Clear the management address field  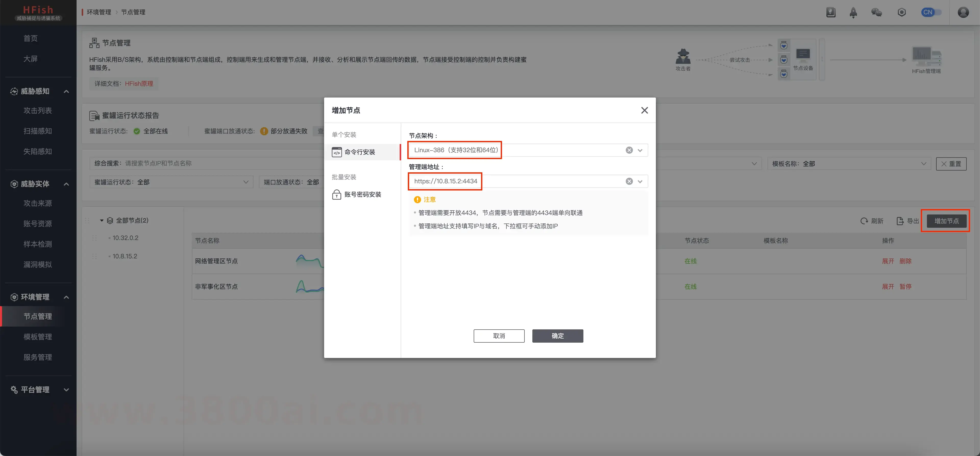pos(629,182)
